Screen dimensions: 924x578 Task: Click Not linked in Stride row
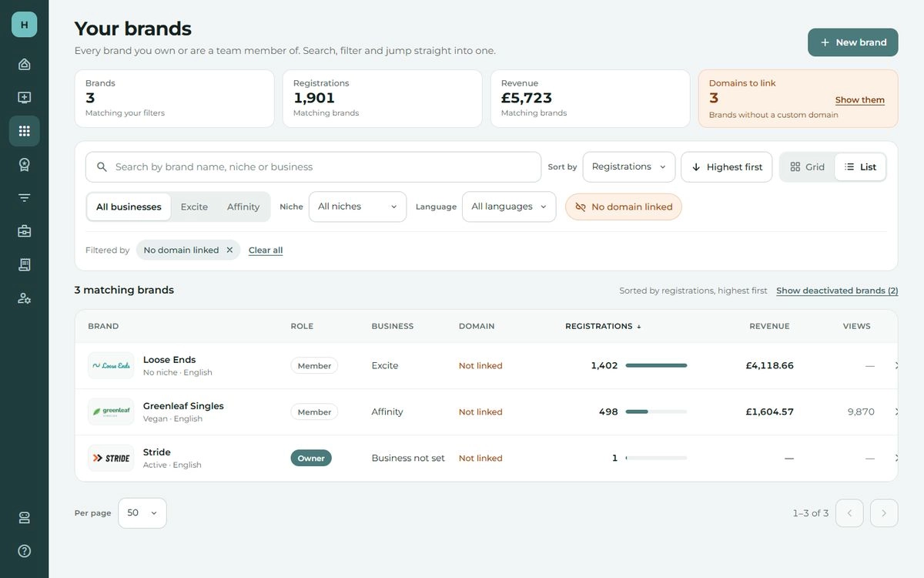[x=480, y=459]
